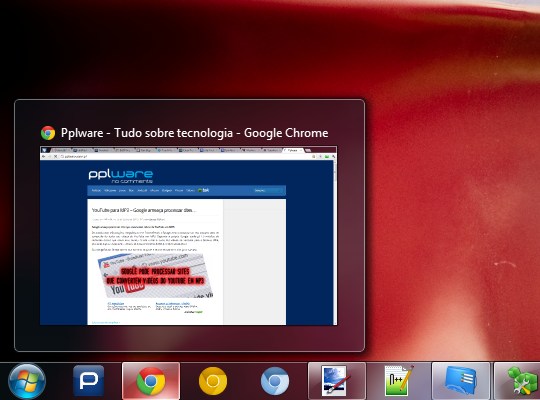Open the blue folder app in taskbar
Image resolution: width=540 pixels, height=400 pixels.
461,381
